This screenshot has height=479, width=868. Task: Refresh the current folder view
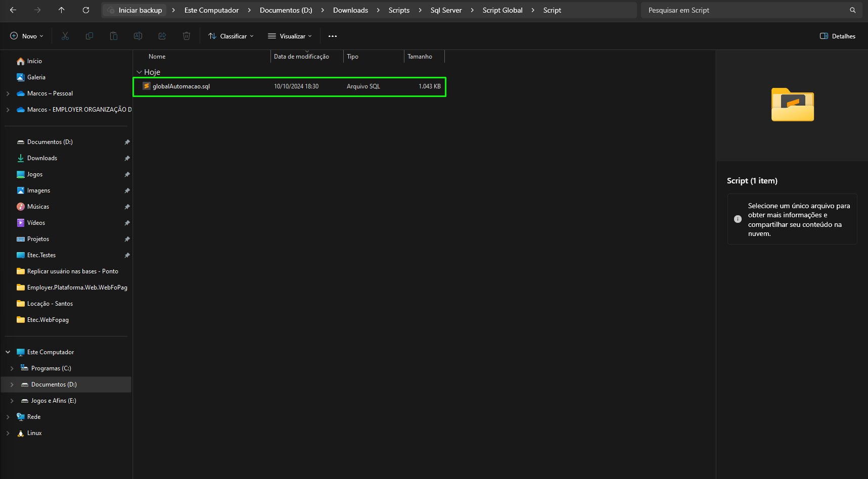click(x=86, y=10)
